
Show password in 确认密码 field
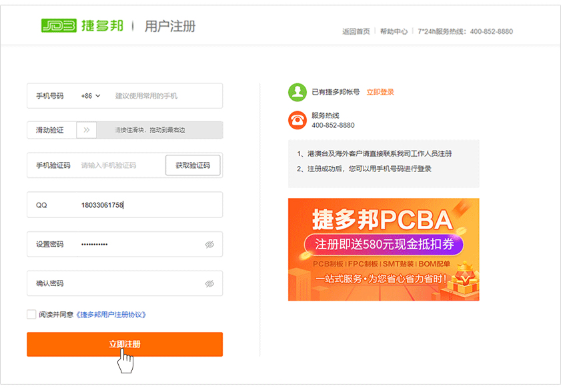pyautogui.click(x=209, y=283)
